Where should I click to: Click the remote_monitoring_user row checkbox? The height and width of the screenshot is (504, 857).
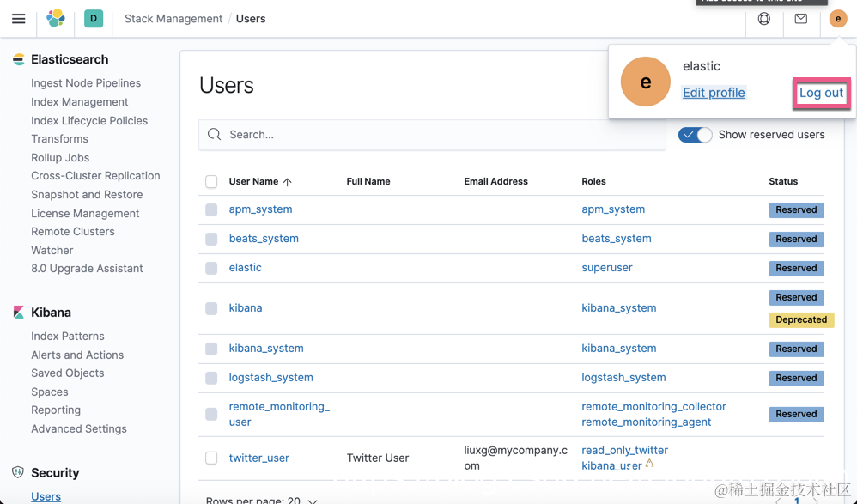pyautogui.click(x=211, y=415)
